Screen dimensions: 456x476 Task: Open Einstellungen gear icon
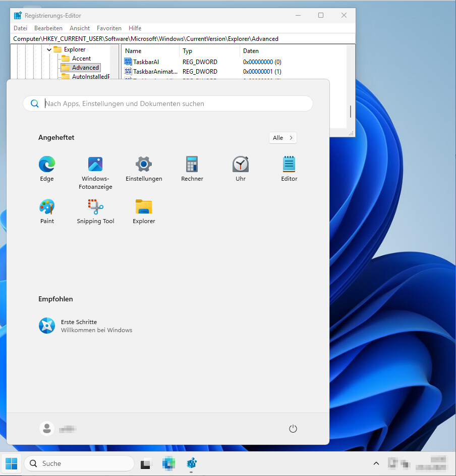(x=144, y=165)
